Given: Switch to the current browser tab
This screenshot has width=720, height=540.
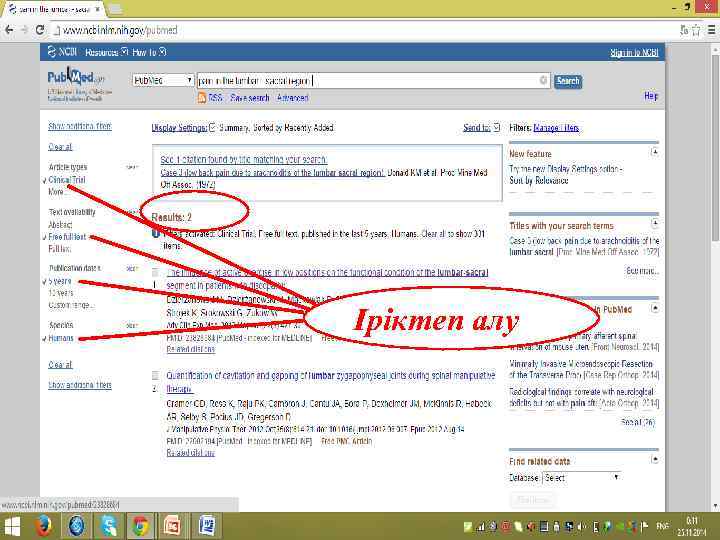Looking at the screenshot, I should click(53, 9).
